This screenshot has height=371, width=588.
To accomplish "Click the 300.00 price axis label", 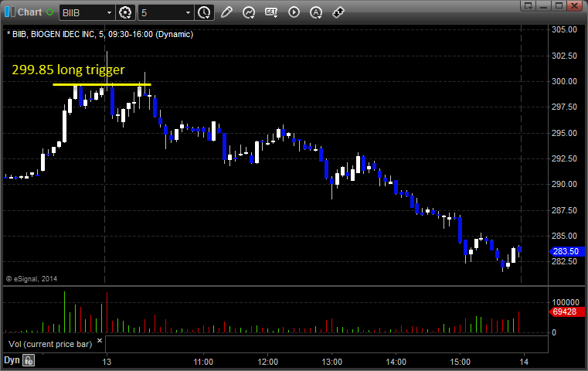I will [x=564, y=81].
